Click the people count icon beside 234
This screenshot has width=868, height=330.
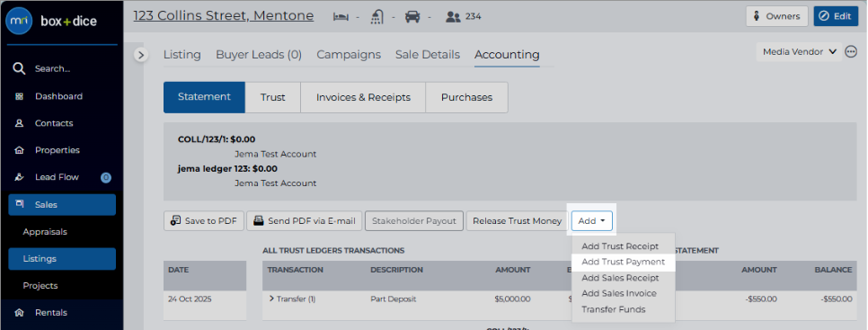click(x=454, y=16)
